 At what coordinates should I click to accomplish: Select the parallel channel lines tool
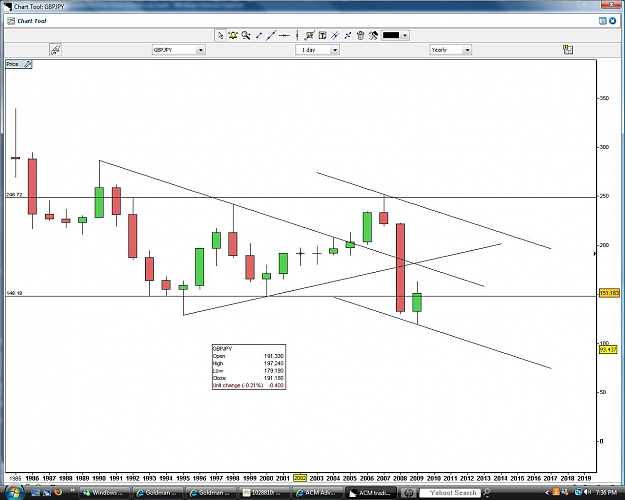335,35
